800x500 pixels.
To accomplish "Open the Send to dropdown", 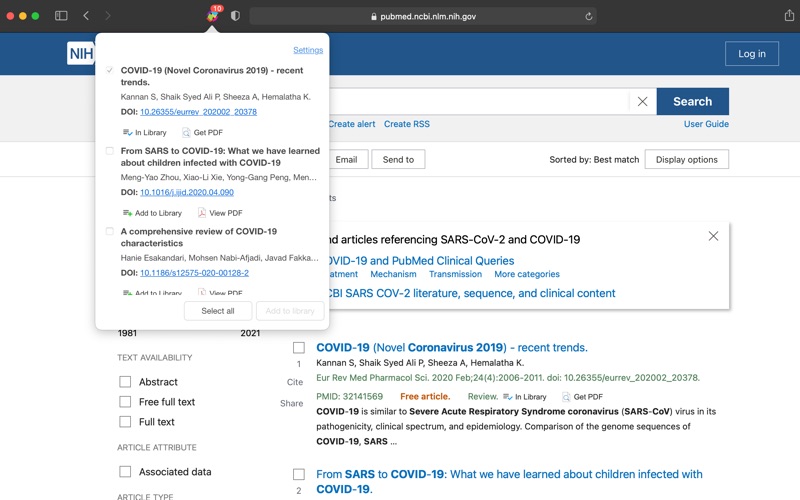I will tap(398, 159).
